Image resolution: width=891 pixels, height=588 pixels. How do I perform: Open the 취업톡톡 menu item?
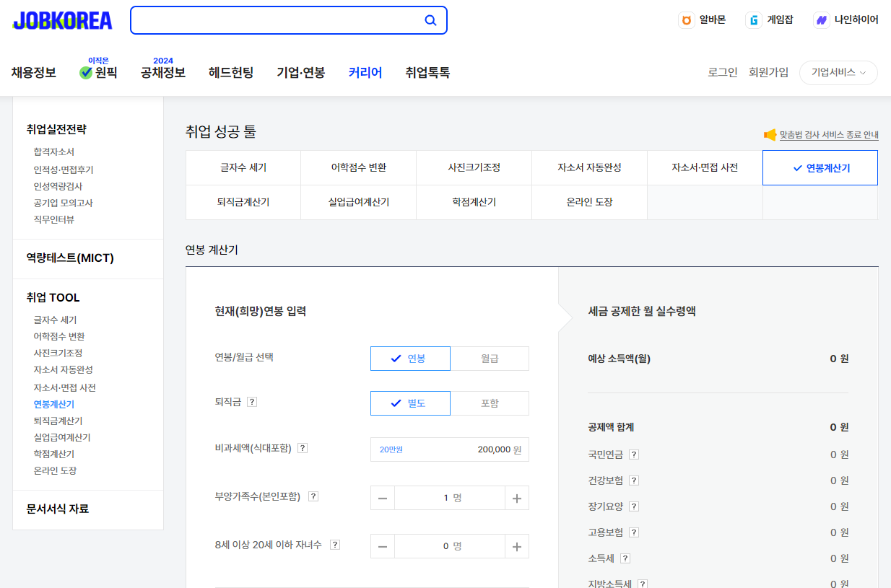[x=426, y=72]
